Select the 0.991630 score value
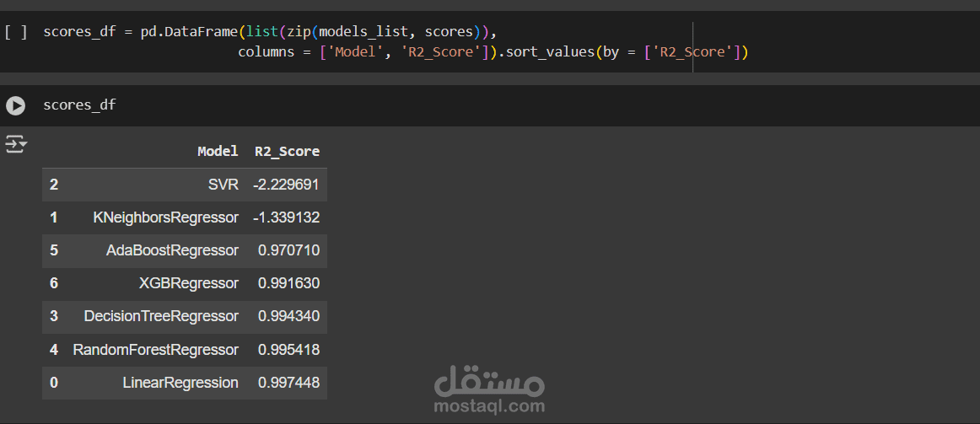980x424 pixels. coord(288,283)
